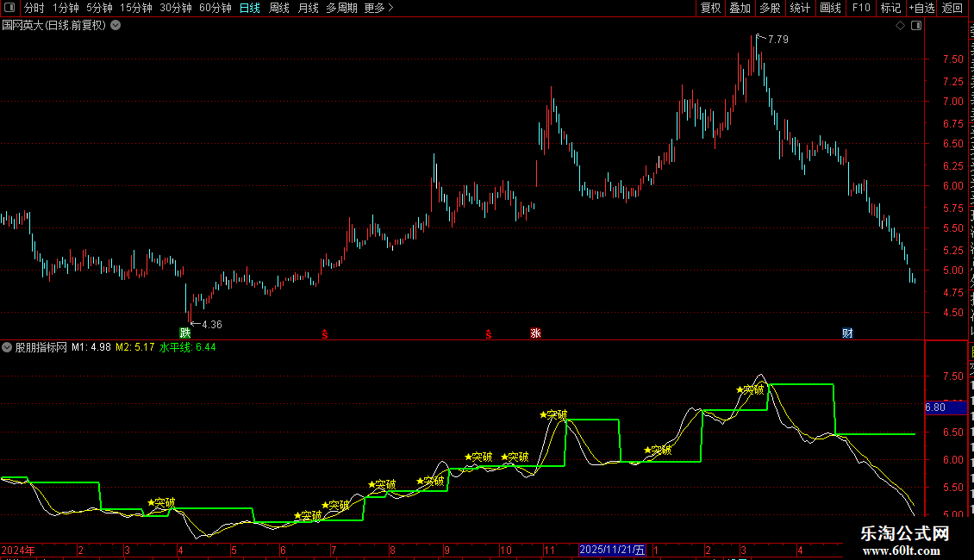The image size is (974, 560).
Task: Click the ★突破 signal near price 7.25
Action: click(750, 390)
